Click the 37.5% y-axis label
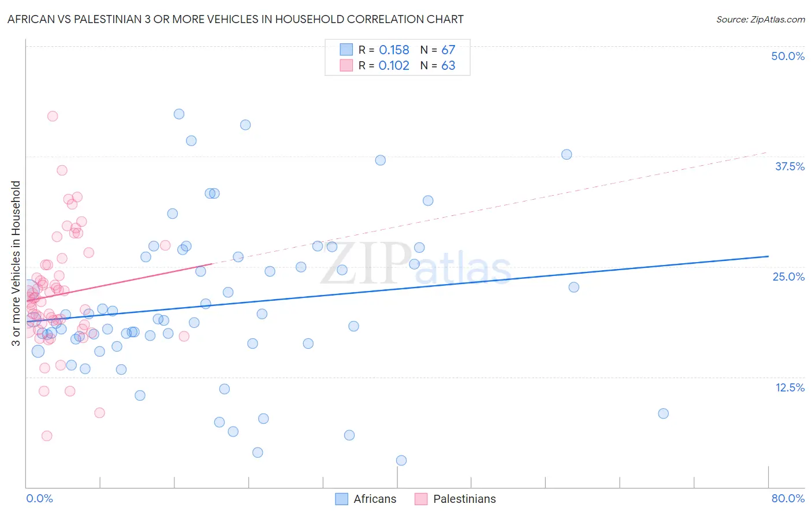 click(x=789, y=166)
